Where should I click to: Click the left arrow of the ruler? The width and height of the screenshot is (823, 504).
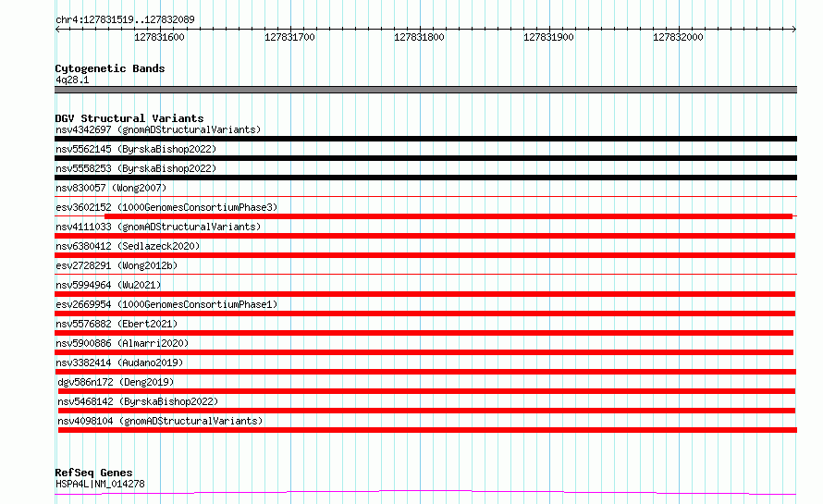pos(57,29)
